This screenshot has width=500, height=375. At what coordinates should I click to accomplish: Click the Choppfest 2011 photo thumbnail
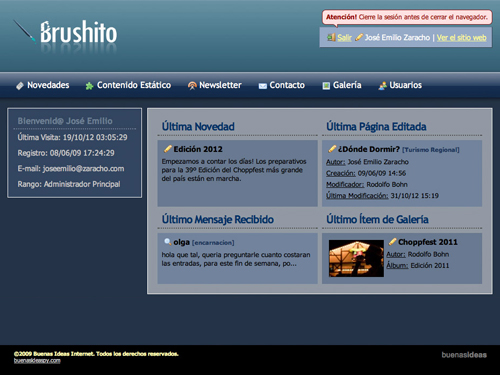click(x=356, y=258)
